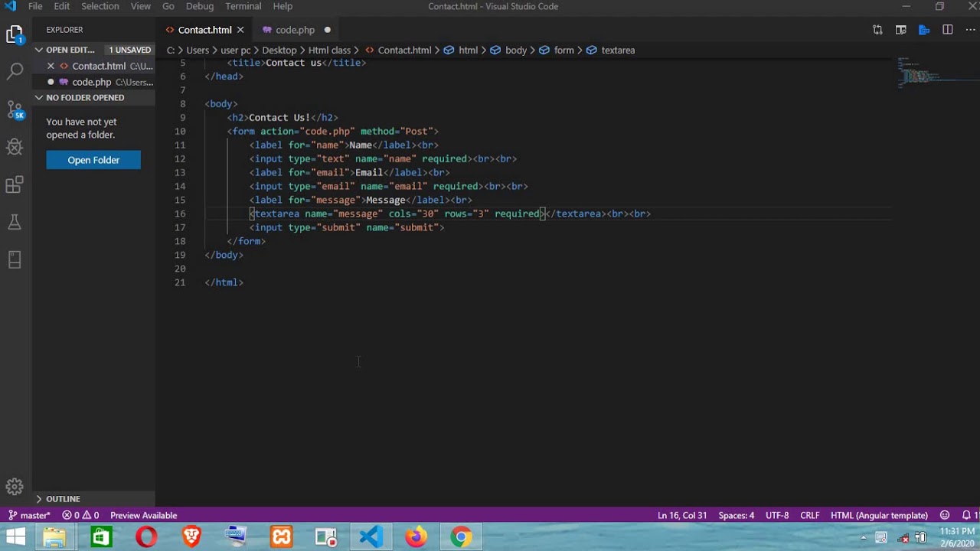
Task: Open the Manage gear at activity bar bottom
Action: click(x=15, y=486)
